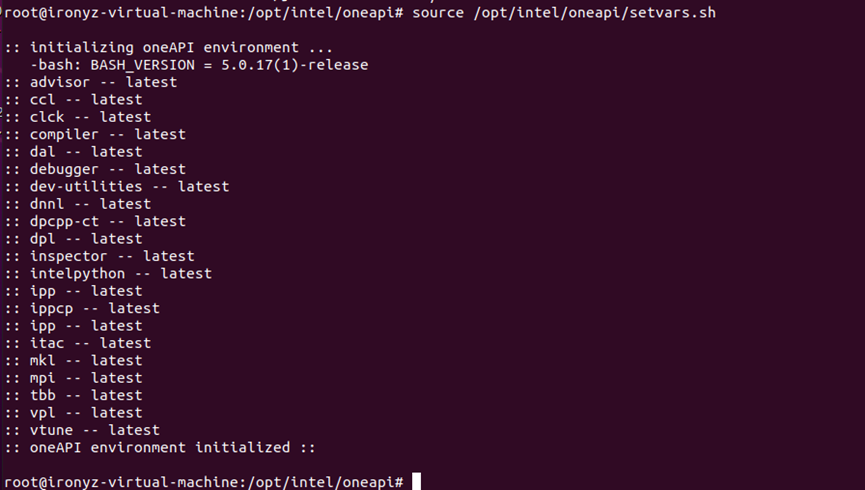Click the BASH_VERSION output line
The image size is (865, 490).
(x=199, y=65)
